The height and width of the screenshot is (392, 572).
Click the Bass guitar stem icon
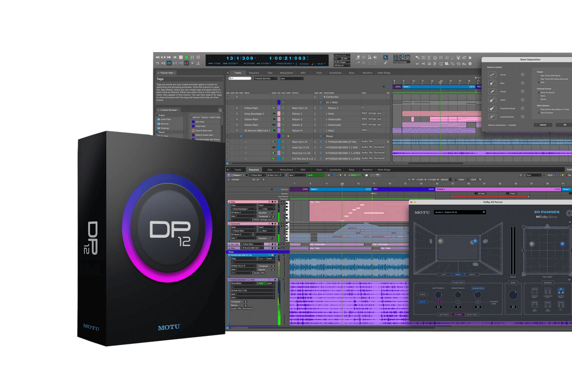click(x=492, y=83)
